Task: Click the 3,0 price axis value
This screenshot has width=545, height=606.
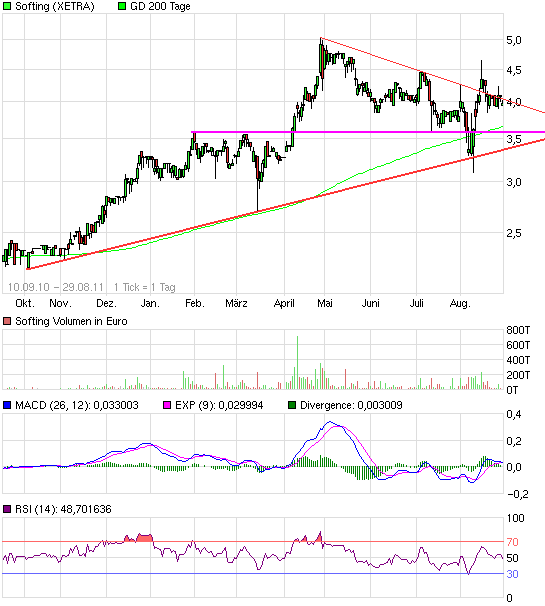Action: tap(514, 182)
